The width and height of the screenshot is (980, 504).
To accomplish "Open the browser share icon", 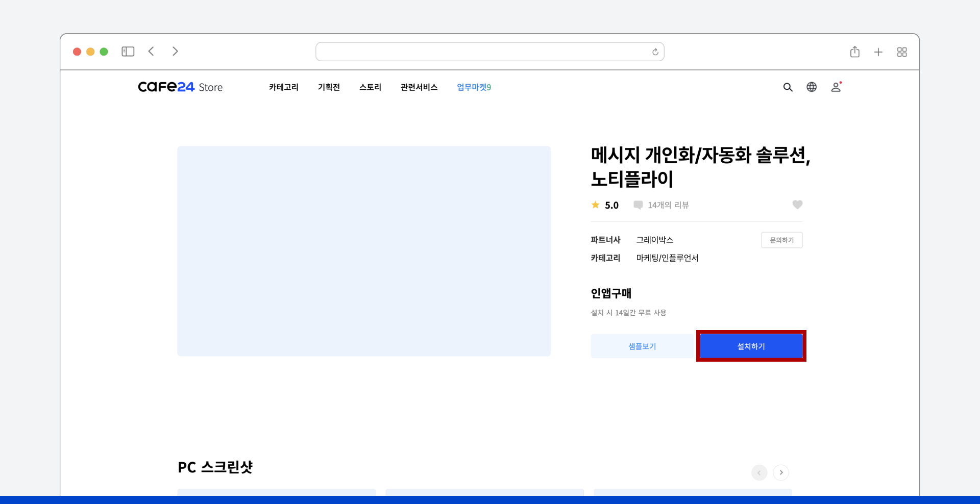I will [x=855, y=52].
